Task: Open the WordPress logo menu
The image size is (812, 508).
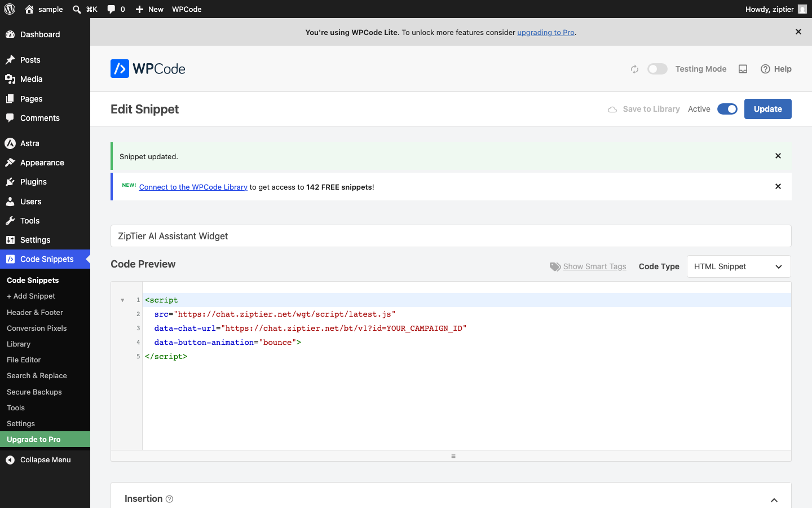Action: point(10,9)
